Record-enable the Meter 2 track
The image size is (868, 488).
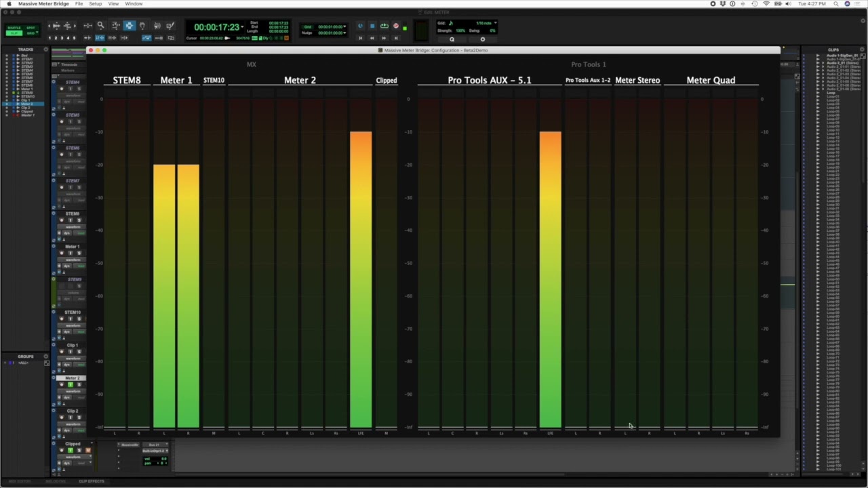[x=61, y=384]
